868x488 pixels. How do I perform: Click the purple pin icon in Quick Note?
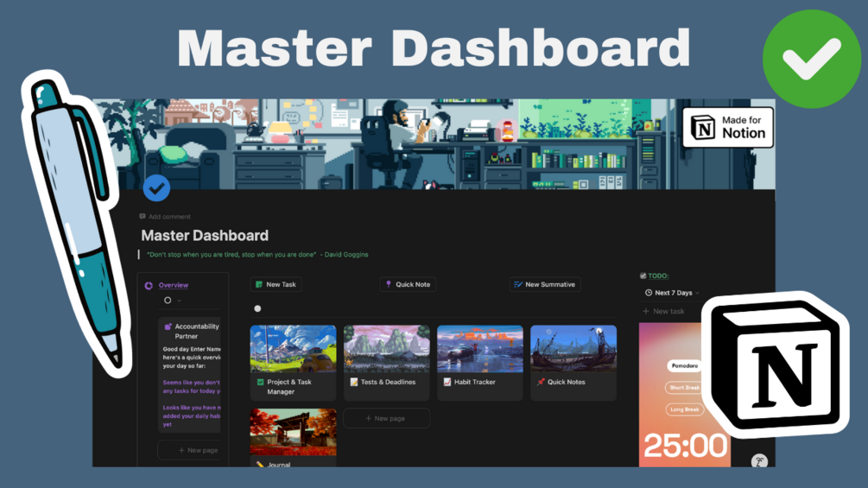tap(389, 284)
